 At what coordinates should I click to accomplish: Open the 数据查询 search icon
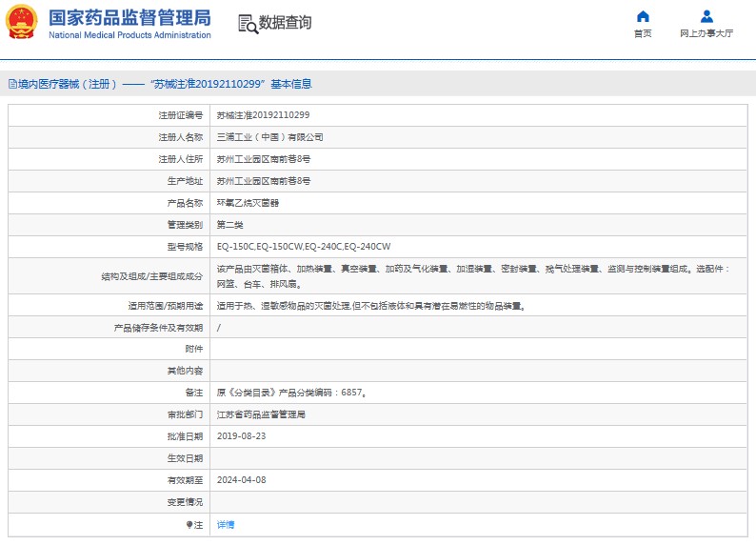click(x=248, y=24)
